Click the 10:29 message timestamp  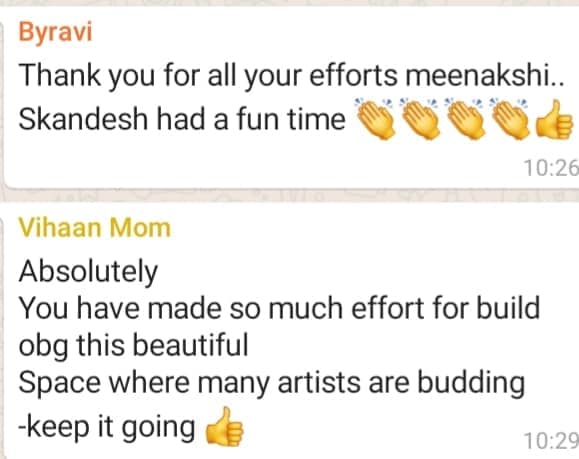(551, 441)
